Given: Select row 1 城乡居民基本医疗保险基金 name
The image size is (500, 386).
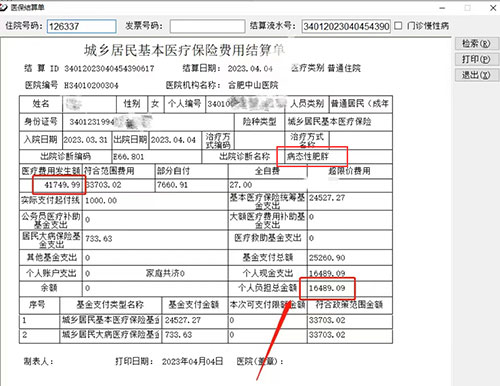Looking at the screenshot, I should click(111, 320).
